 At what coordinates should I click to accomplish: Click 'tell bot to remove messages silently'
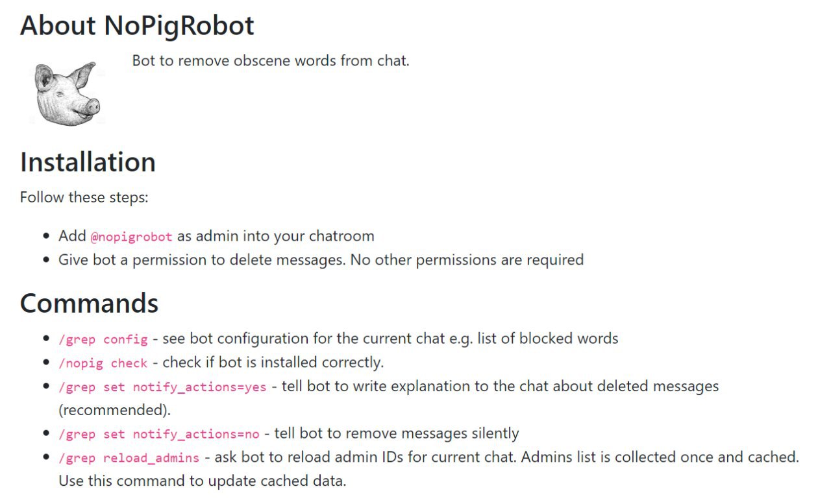click(397, 433)
